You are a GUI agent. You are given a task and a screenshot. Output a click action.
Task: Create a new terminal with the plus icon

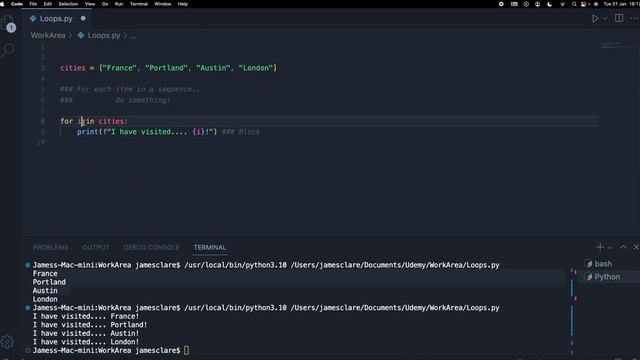[x=600, y=247]
